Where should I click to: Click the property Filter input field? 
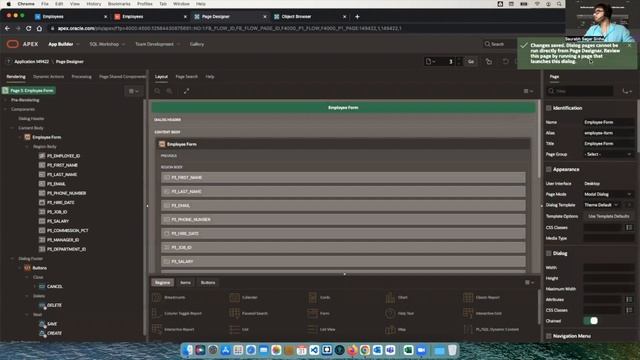pos(580,91)
